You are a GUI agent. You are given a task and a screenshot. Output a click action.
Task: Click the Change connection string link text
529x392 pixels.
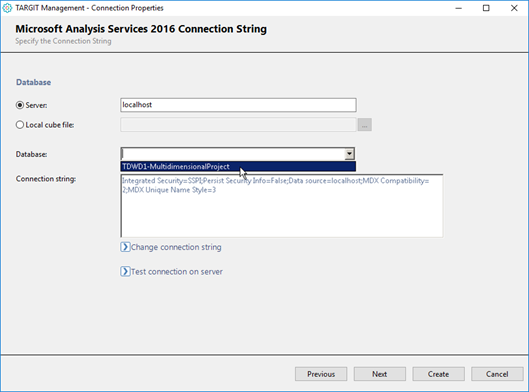pos(176,247)
